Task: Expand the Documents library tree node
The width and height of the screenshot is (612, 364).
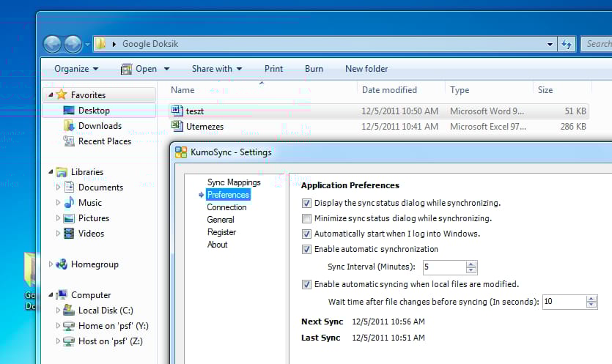Action: 58,187
